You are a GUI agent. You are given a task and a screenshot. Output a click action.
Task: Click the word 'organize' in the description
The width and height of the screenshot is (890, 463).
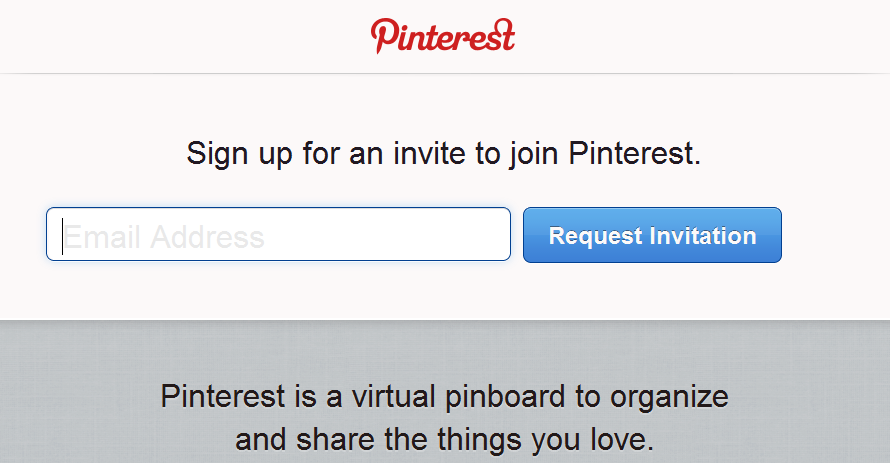(x=669, y=397)
